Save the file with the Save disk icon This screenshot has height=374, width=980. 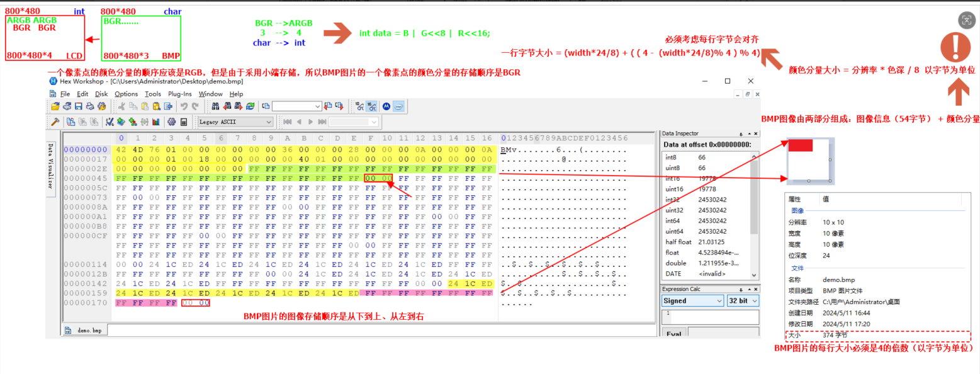(78, 106)
